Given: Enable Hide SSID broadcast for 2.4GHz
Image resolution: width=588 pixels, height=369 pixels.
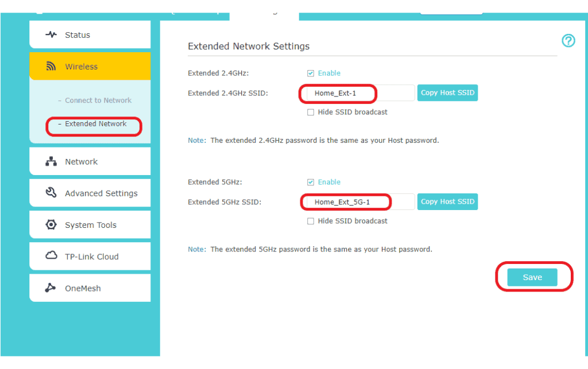Looking at the screenshot, I should [311, 112].
